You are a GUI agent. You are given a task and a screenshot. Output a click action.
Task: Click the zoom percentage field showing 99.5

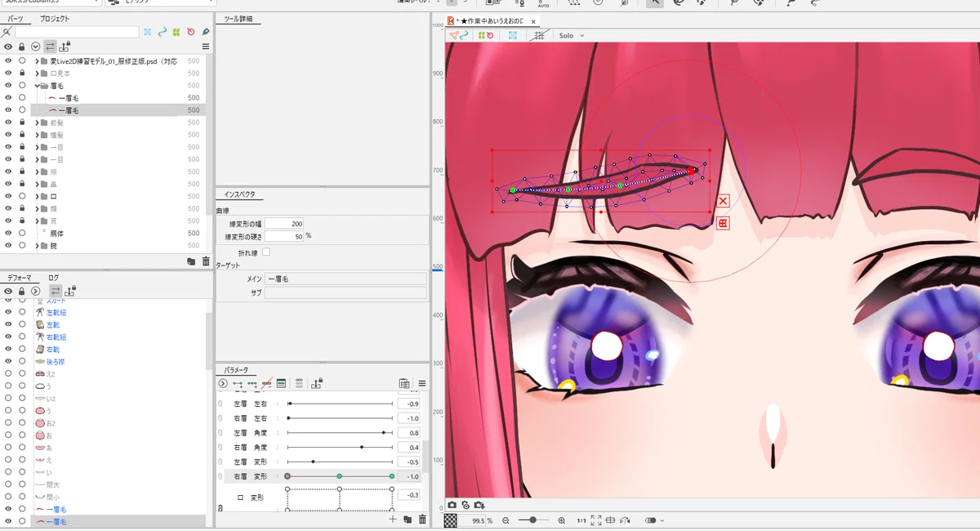[474, 520]
